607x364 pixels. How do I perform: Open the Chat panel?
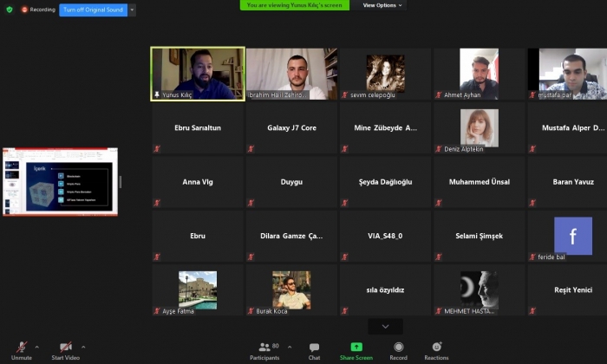click(x=314, y=347)
